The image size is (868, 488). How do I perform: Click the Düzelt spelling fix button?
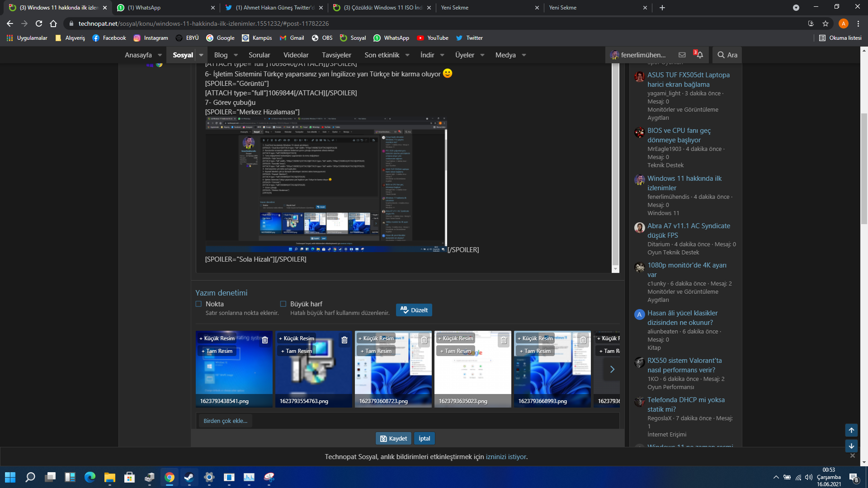(414, 310)
